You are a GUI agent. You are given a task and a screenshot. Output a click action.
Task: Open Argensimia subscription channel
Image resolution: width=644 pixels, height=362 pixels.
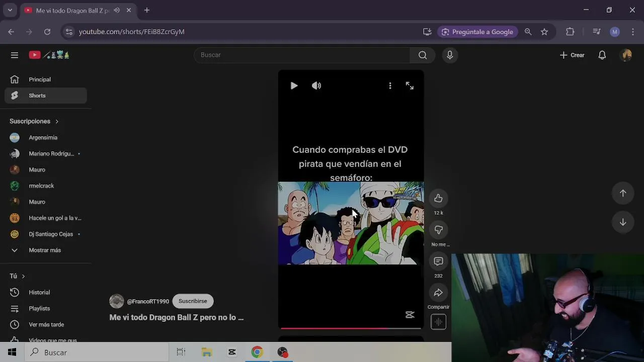pos(46,137)
